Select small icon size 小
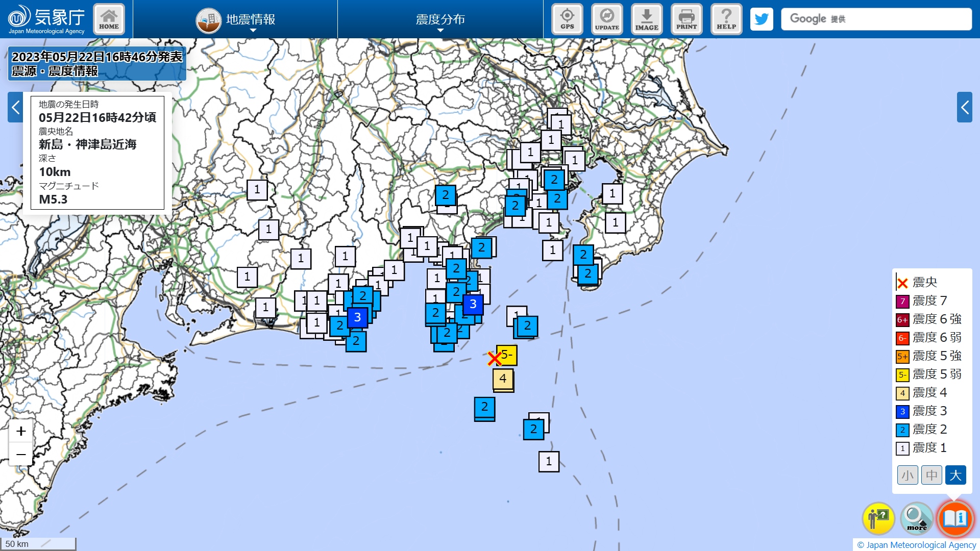The height and width of the screenshot is (551, 980). point(908,475)
